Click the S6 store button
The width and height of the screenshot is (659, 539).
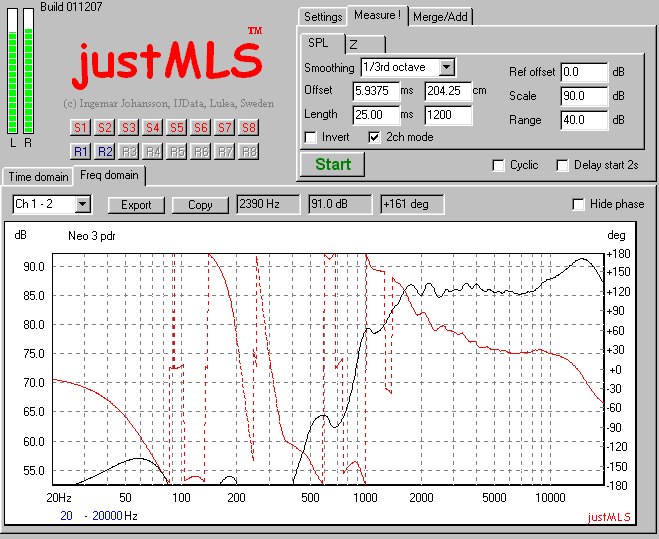pyautogui.click(x=200, y=127)
